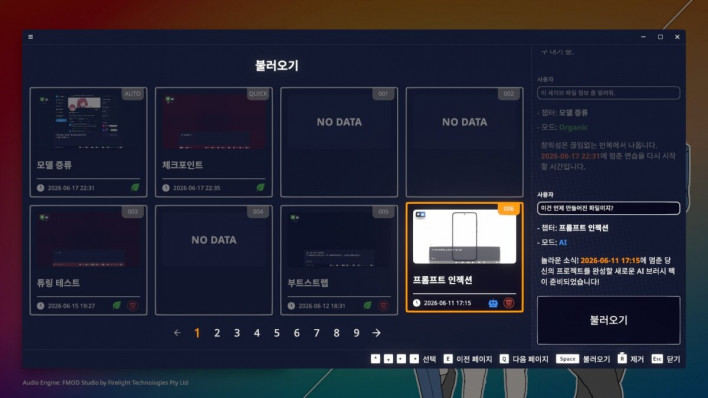Click the E key hint for 이전 페이지
This screenshot has height=398, width=708.
point(448,359)
